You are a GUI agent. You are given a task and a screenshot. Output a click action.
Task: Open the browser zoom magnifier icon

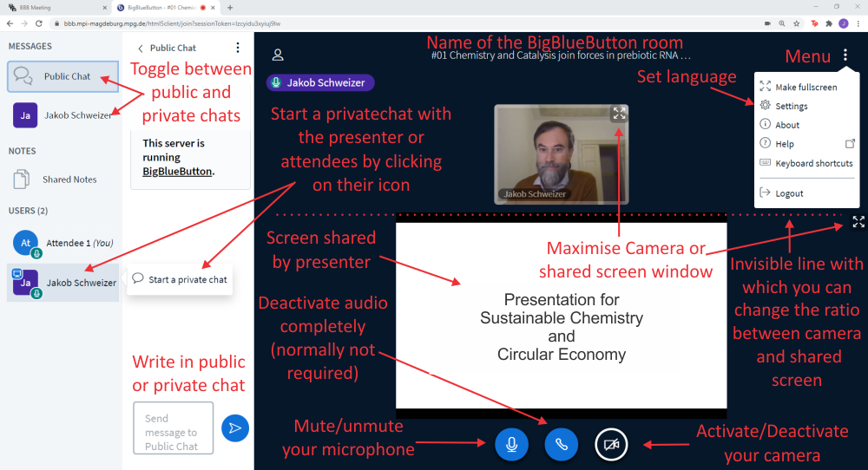(x=782, y=23)
